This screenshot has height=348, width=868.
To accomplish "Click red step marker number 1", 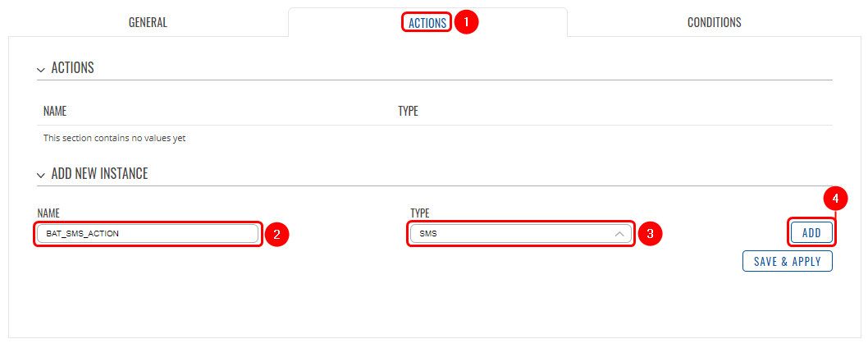I will [466, 22].
